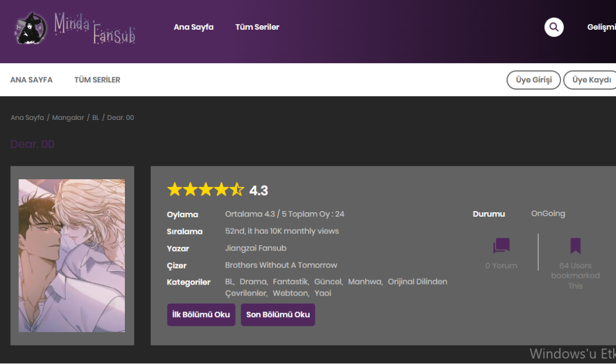Go to Mangalar in the breadcrumb
This screenshot has height=364, width=616.
point(68,118)
